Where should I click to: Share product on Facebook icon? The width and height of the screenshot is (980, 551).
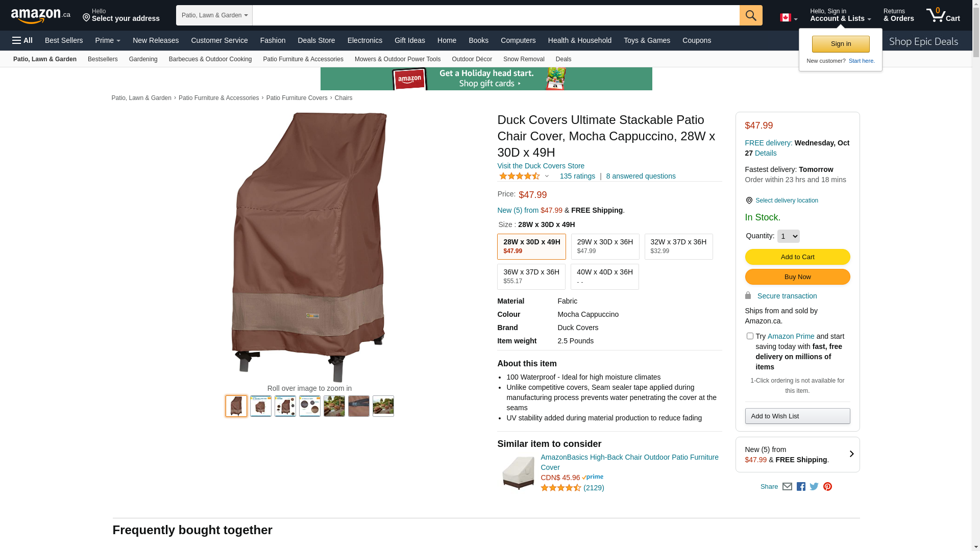pos(801,487)
